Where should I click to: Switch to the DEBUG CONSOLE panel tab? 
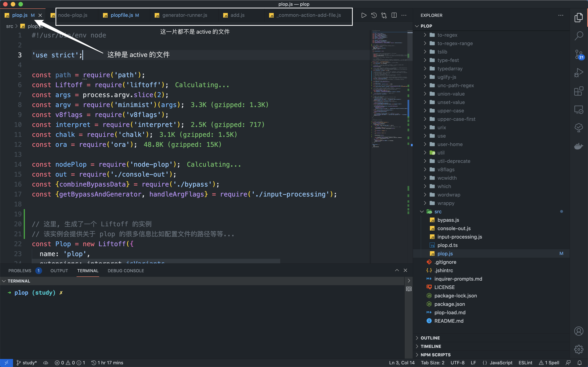coord(126,271)
